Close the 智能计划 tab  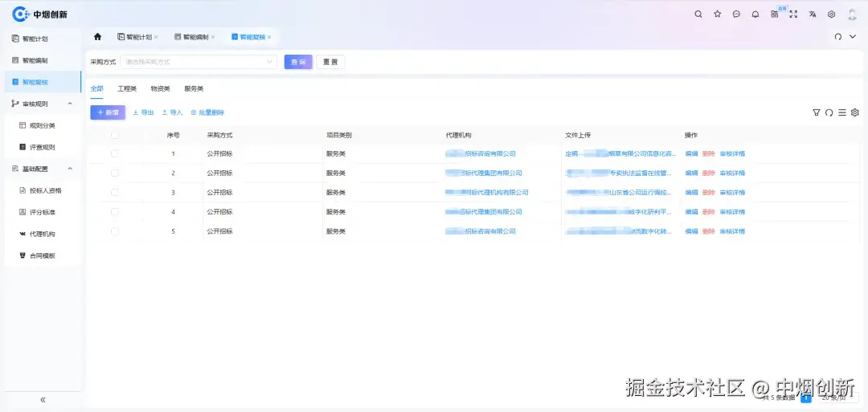click(156, 37)
